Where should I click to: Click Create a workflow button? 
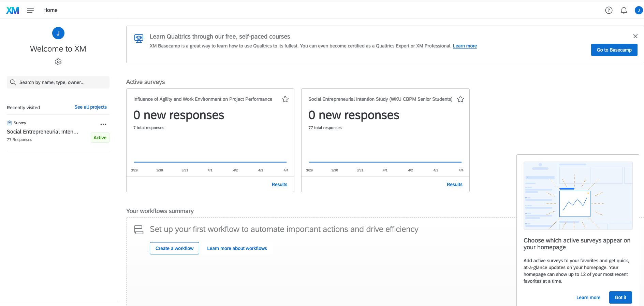coord(175,248)
